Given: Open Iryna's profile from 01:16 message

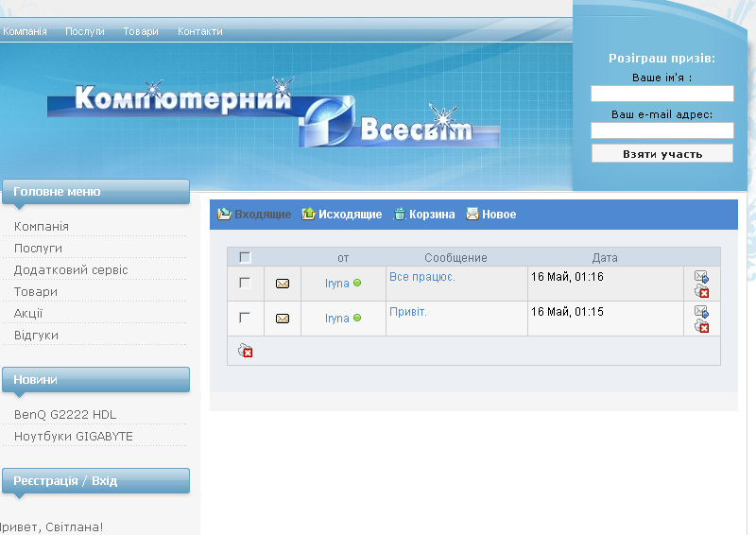Looking at the screenshot, I should [337, 284].
